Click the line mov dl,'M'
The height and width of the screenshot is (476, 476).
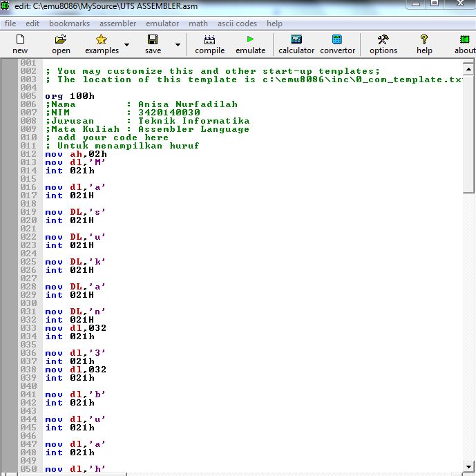click(75, 162)
